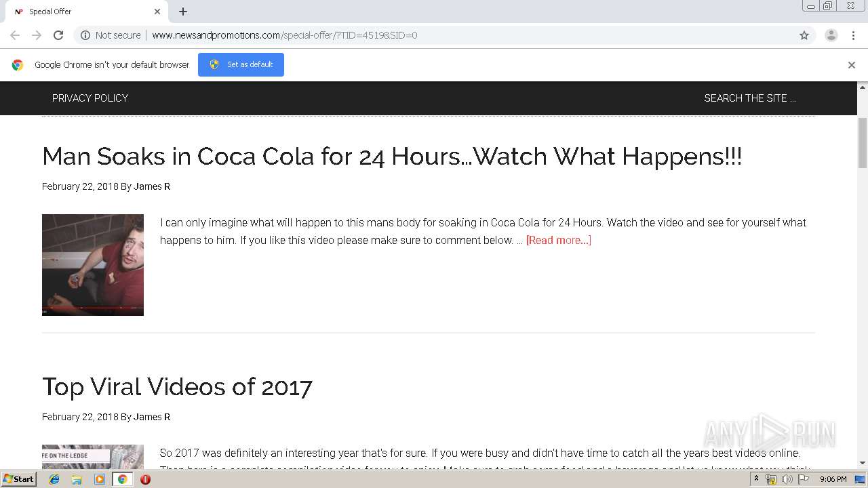This screenshot has width=868, height=488.
Task: Open the Top Viral Videos thumbnail image
Action: [93, 457]
